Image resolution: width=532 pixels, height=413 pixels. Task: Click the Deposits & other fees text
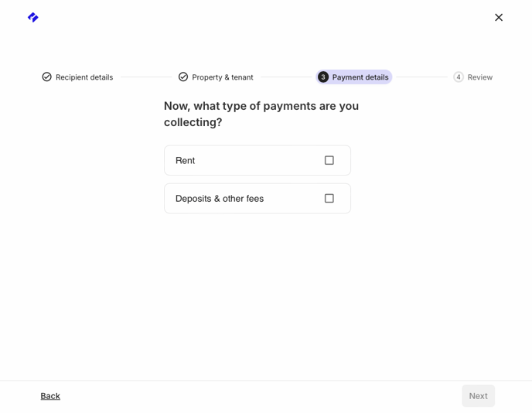(x=220, y=199)
